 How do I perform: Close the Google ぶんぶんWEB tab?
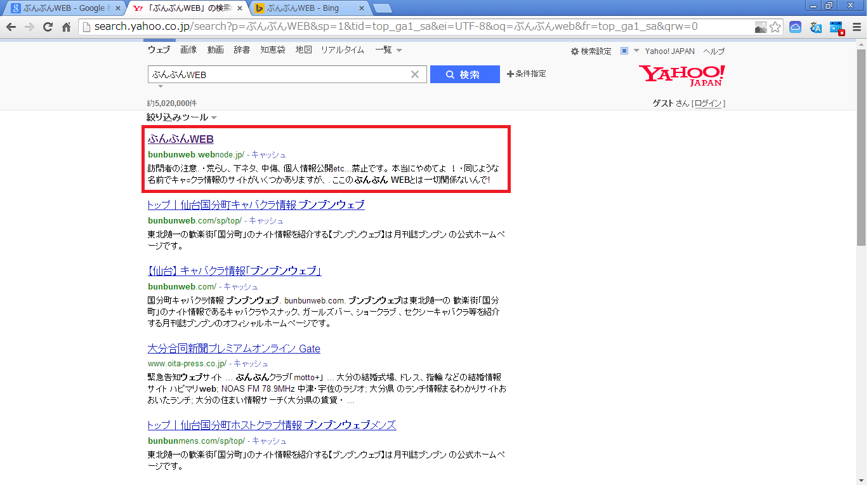click(x=117, y=8)
